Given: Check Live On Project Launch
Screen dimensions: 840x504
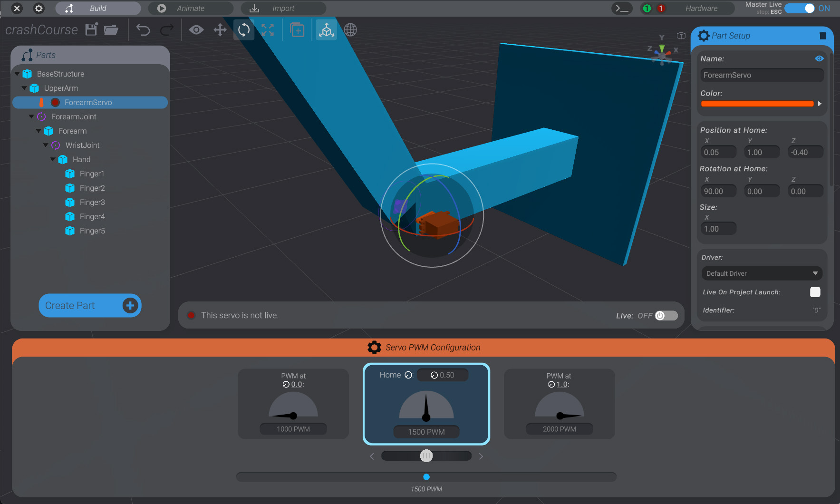Looking at the screenshot, I should tap(815, 292).
